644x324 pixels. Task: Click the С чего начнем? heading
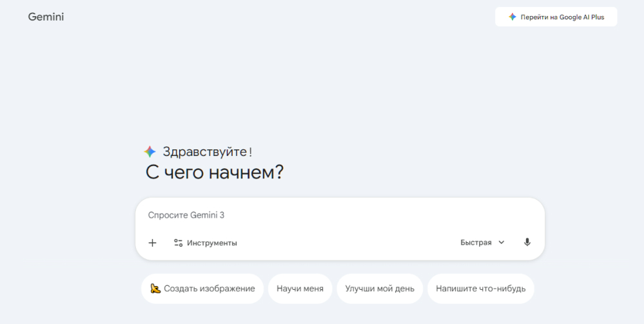(x=215, y=173)
